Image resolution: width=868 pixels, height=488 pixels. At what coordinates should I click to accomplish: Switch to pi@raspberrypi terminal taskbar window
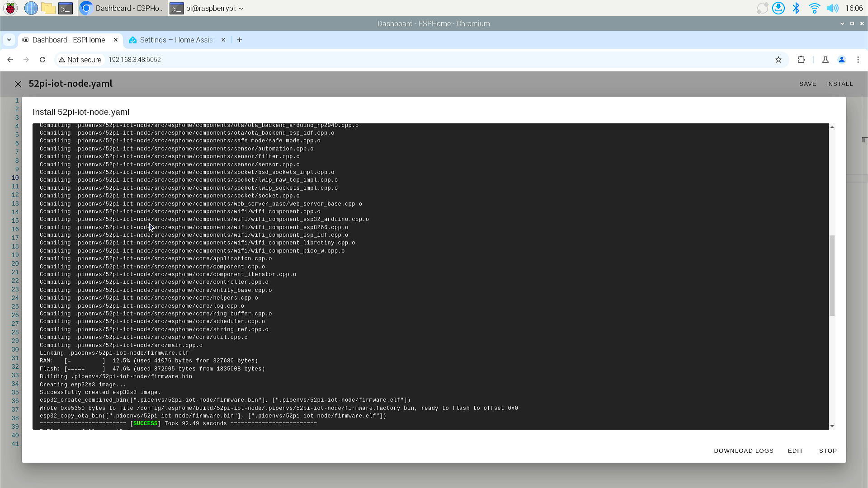[x=207, y=8]
